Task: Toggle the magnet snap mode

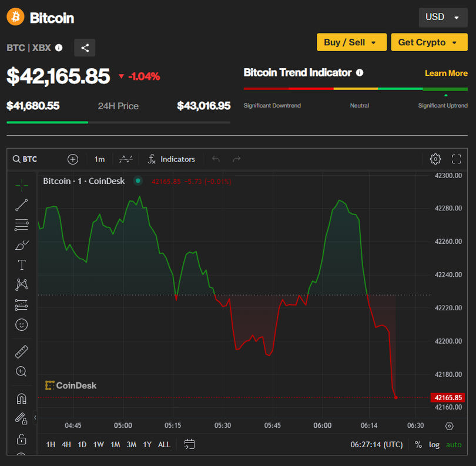Action: (x=22, y=399)
